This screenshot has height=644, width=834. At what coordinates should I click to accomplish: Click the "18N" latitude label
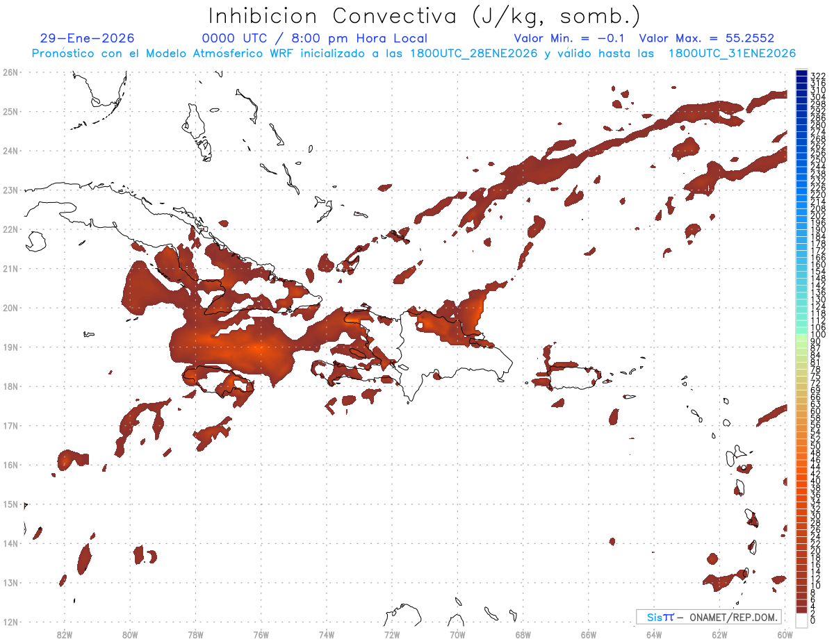[x=10, y=386]
